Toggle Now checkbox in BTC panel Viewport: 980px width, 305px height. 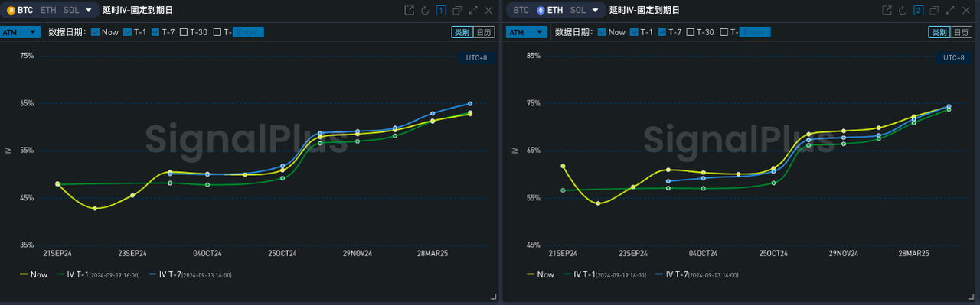click(95, 32)
